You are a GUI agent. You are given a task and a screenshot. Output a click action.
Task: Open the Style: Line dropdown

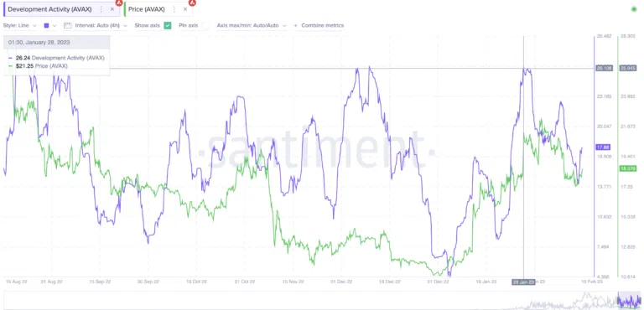(20, 25)
